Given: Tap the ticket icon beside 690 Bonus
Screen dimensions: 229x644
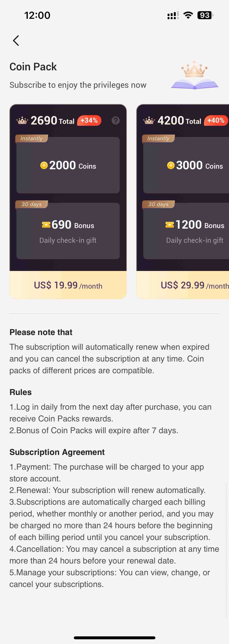Looking at the screenshot, I should point(46,225).
